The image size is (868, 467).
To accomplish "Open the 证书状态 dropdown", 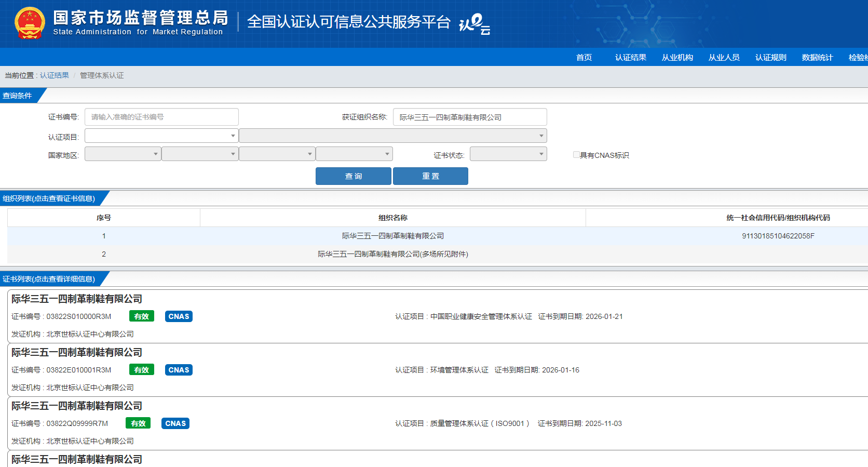I will click(508, 154).
